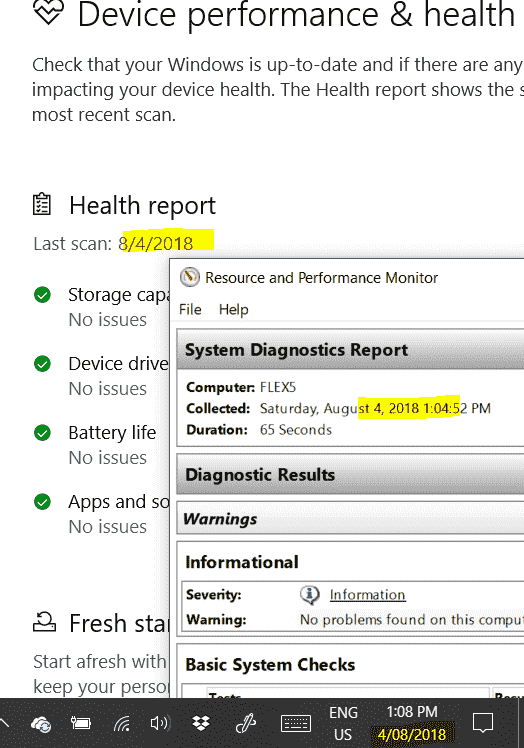Open the taskbar clock and date
The image size is (524, 748).
(x=412, y=723)
